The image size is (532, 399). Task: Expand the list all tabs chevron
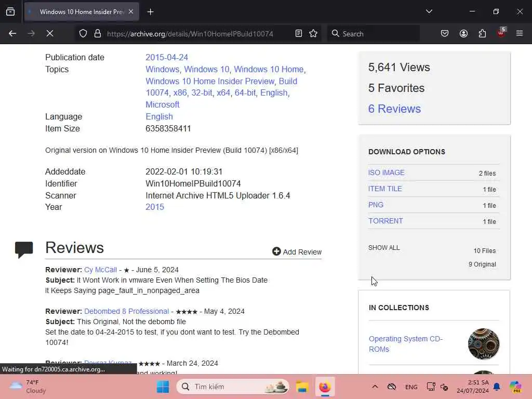(429, 11)
